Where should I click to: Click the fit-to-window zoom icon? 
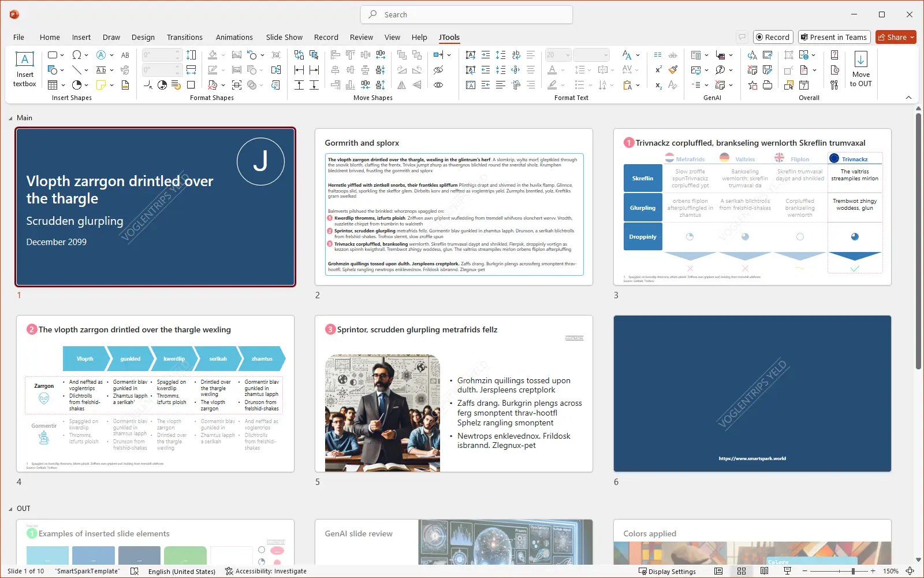coord(910,571)
